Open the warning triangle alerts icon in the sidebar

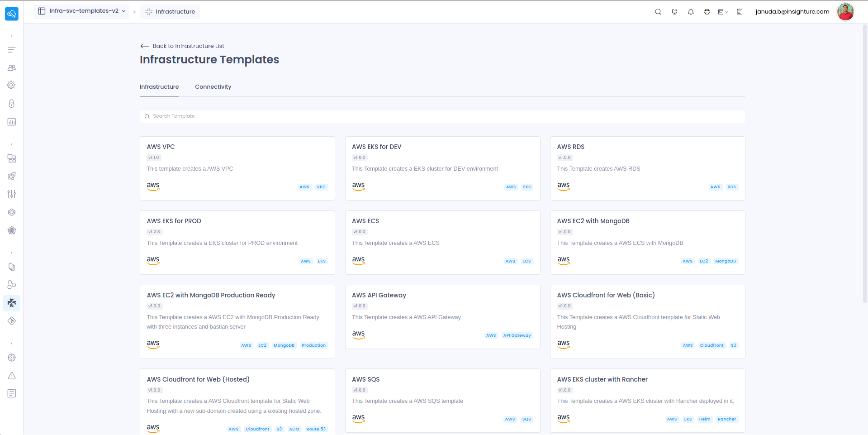click(x=12, y=376)
